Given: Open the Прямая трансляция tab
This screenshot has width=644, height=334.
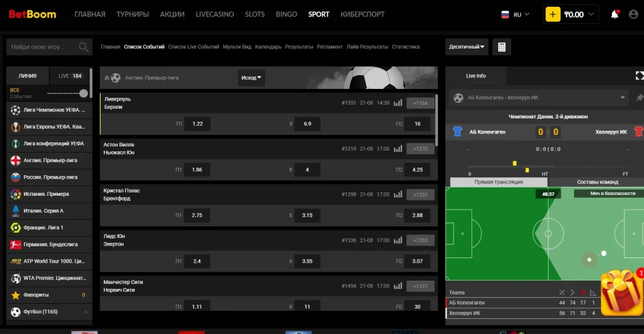Looking at the screenshot, I should point(499,182).
